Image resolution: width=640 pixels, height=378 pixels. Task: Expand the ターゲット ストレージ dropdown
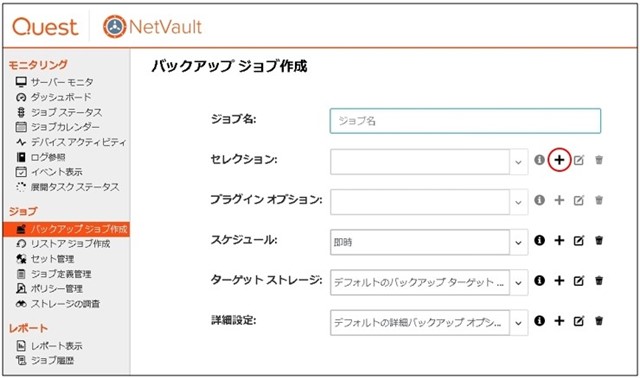coord(518,282)
